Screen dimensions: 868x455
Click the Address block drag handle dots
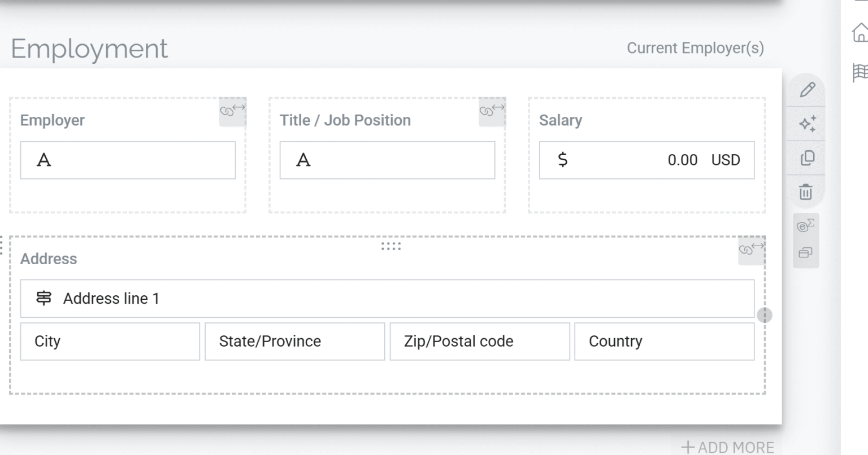tap(391, 246)
